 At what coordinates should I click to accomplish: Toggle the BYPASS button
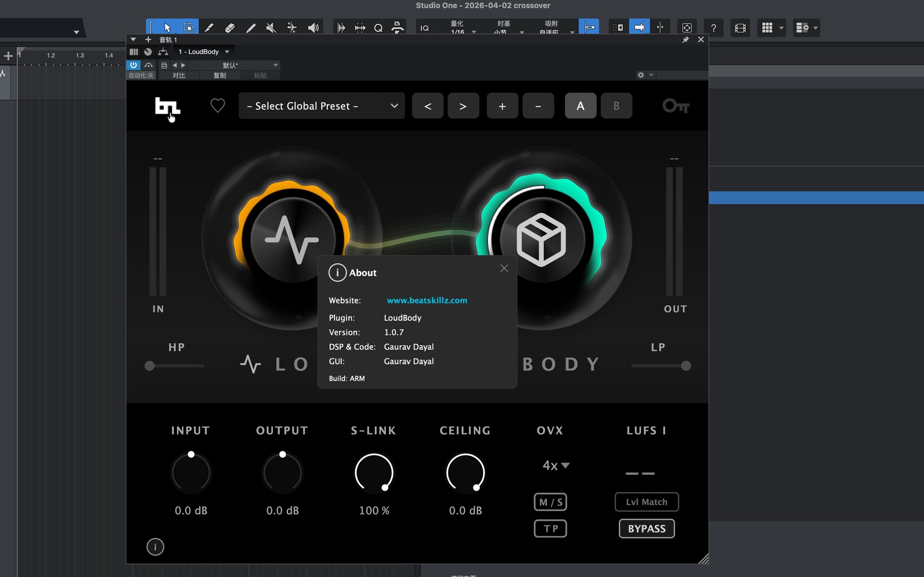646,528
